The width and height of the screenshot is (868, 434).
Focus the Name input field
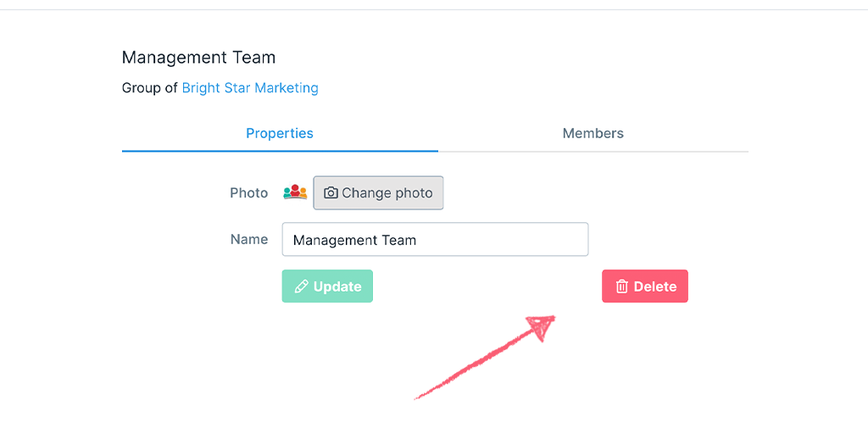coord(435,239)
